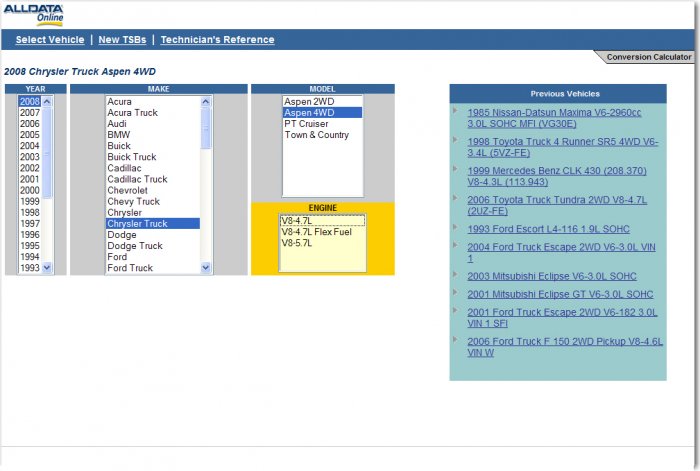Image resolution: width=700 pixels, height=471 pixels.
Task: Select Buick Truck make
Action: 153,157
